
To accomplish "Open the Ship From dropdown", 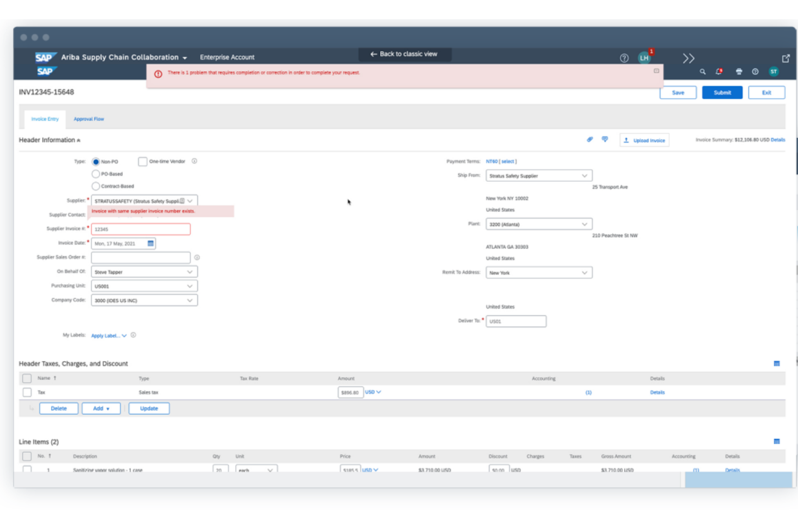I will pos(539,176).
